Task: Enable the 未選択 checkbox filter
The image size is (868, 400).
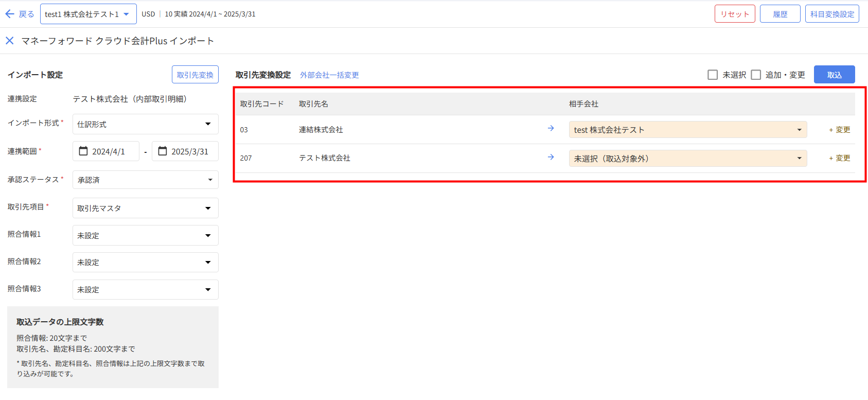Action: click(713, 75)
